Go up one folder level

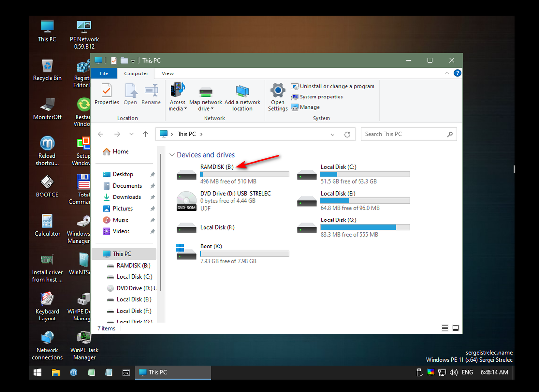pos(145,134)
